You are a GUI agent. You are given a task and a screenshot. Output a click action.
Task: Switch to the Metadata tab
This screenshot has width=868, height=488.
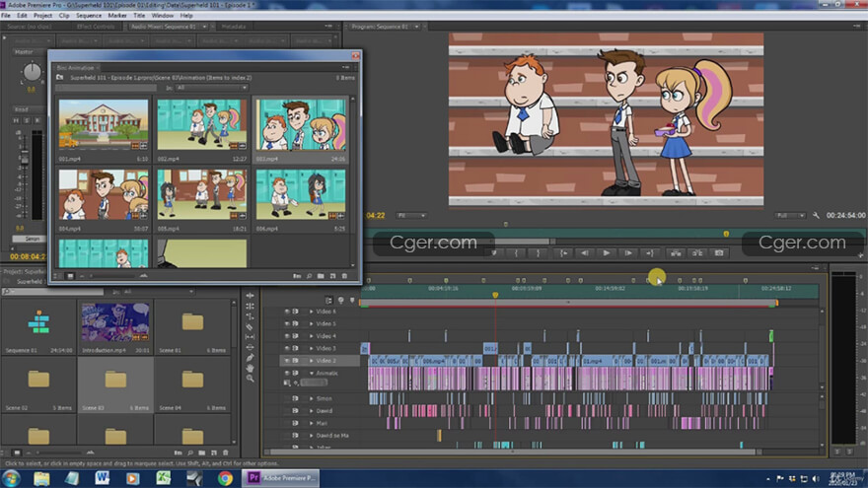234,26
